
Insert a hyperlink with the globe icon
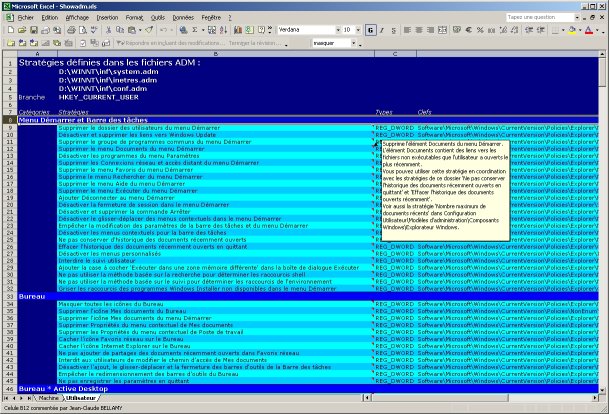183,30
